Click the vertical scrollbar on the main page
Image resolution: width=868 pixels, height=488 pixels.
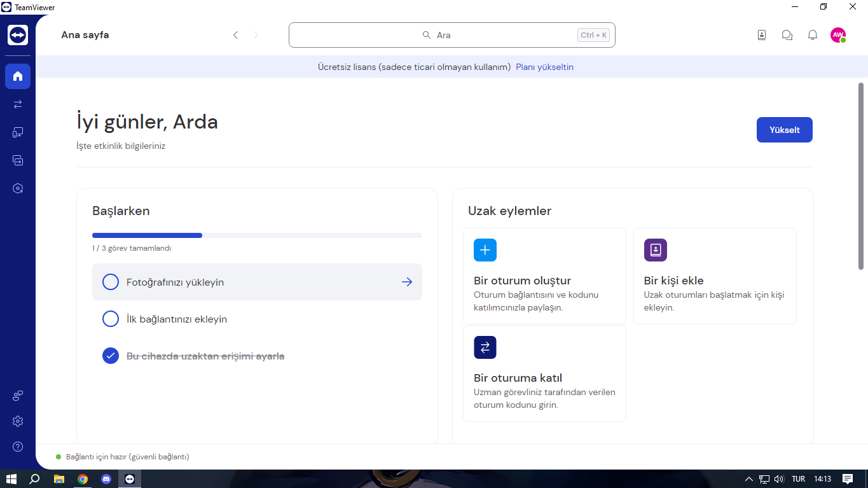(862, 176)
